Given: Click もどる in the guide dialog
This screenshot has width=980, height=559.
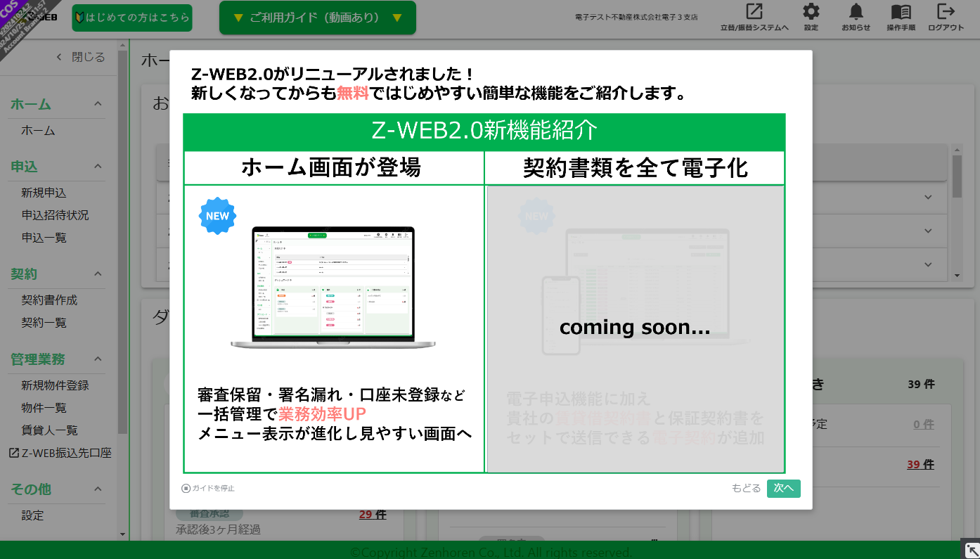Looking at the screenshot, I should pos(746,488).
